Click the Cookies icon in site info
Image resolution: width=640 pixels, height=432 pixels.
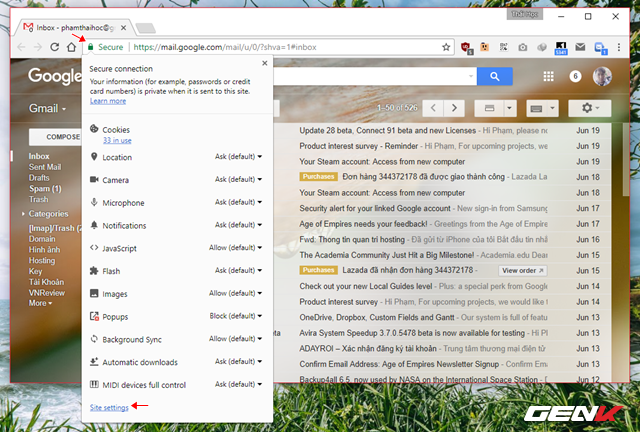(x=94, y=129)
